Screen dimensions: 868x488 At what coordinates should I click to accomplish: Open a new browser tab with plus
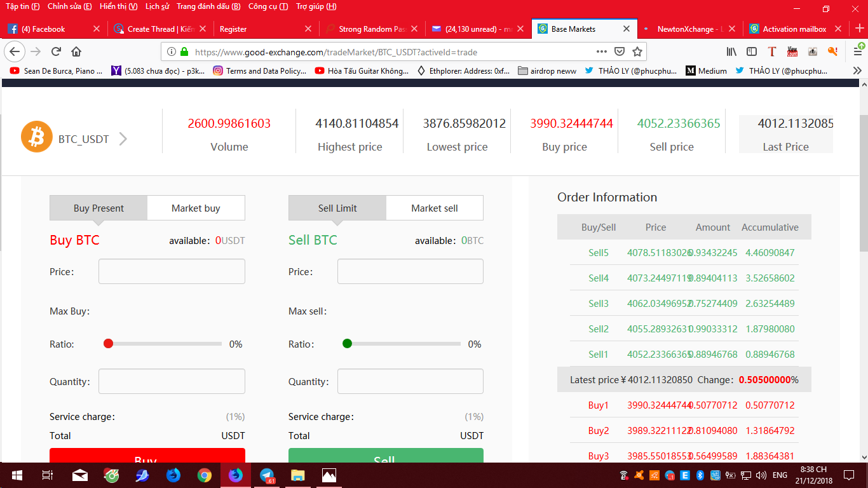[859, 29]
